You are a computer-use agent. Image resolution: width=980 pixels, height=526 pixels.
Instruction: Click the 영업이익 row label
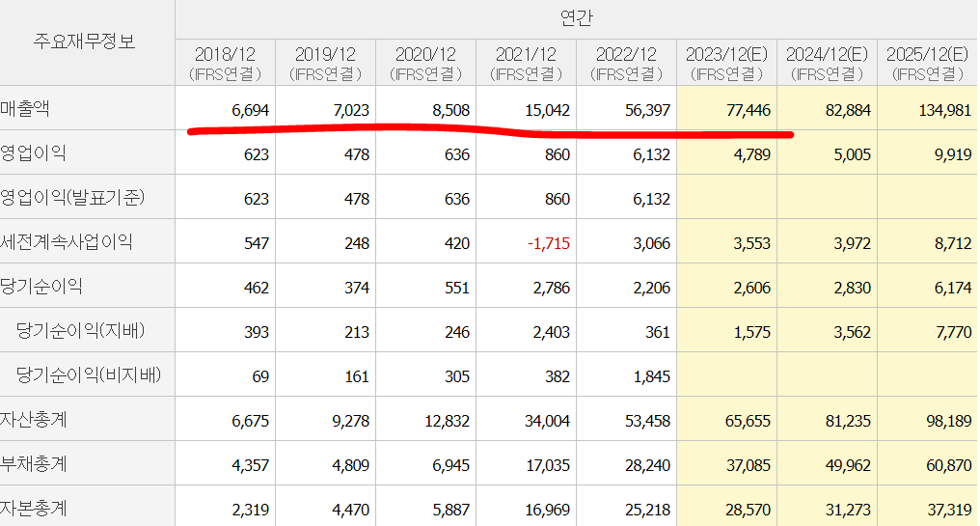[x=33, y=152]
